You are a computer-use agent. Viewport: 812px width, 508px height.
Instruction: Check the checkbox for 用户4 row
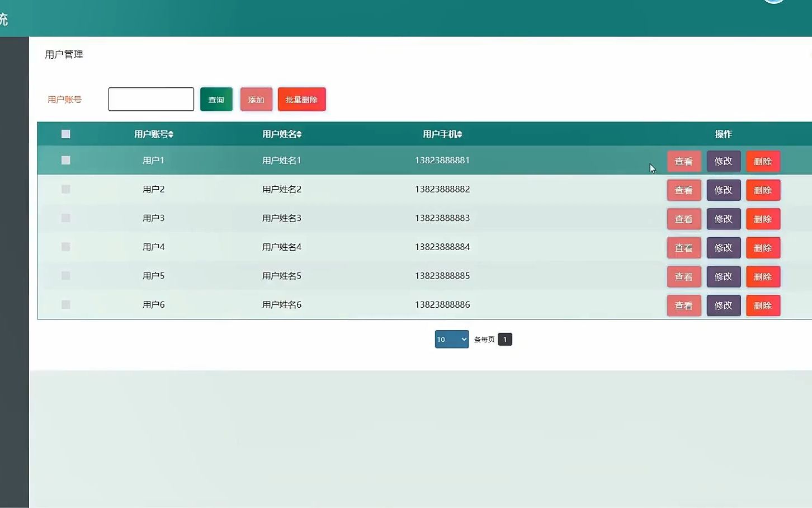65,247
